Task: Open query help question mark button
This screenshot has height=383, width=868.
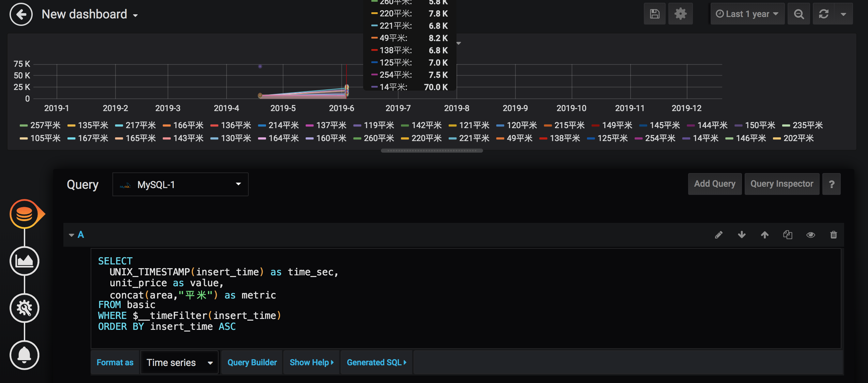Action: (x=832, y=184)
